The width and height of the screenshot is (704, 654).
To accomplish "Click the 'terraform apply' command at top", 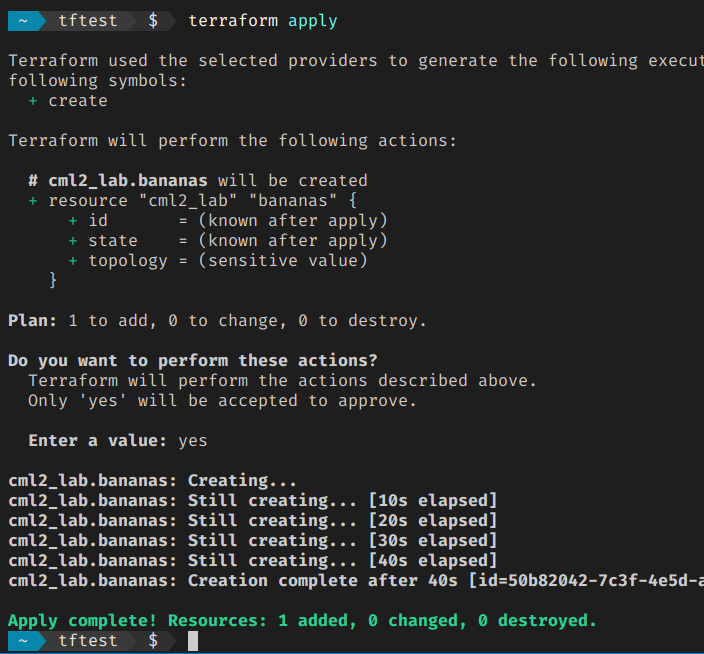I will pyautogui.click(x=263, y=21).
